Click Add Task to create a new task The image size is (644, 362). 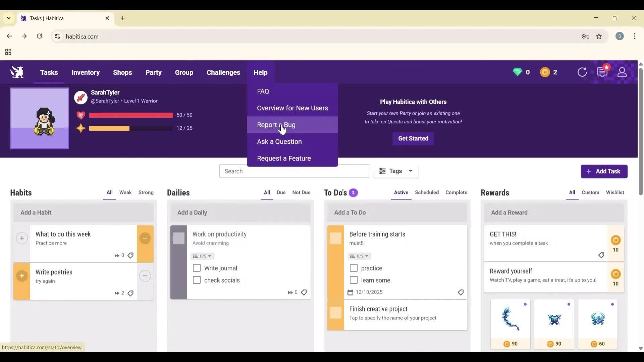[x=604, y=171]
